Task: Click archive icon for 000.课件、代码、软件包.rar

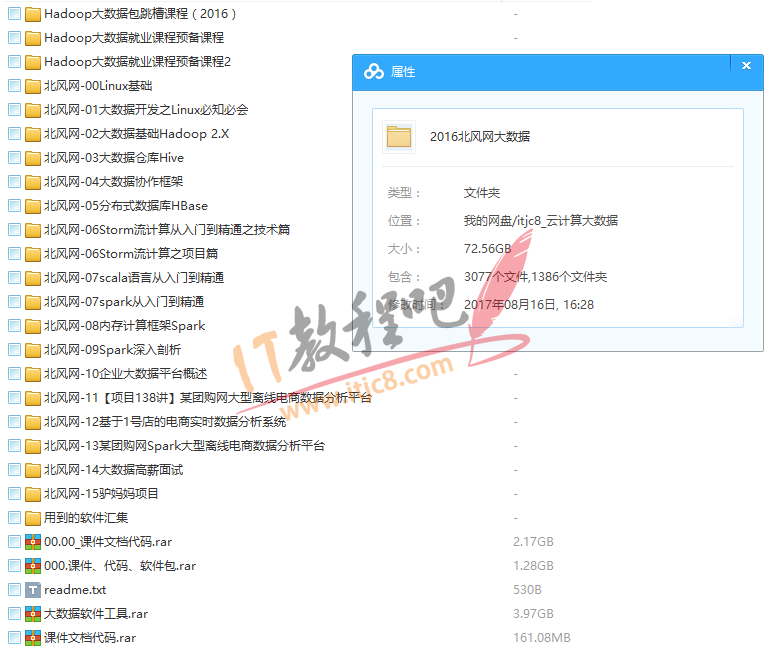Action: 33,566
